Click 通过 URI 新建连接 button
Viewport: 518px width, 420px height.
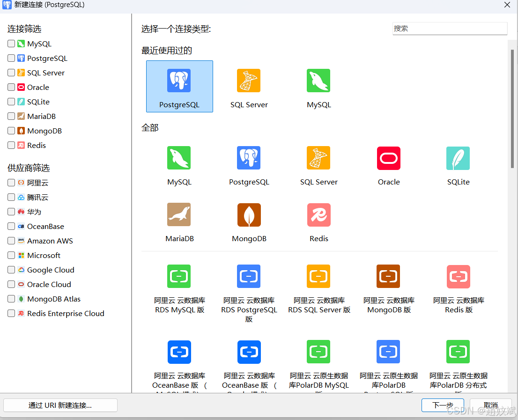point(60,405)
